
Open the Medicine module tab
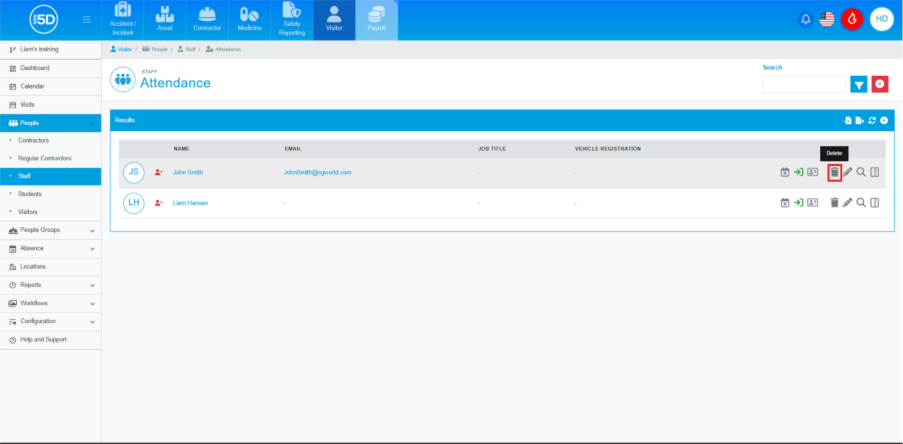click(250, 20)
